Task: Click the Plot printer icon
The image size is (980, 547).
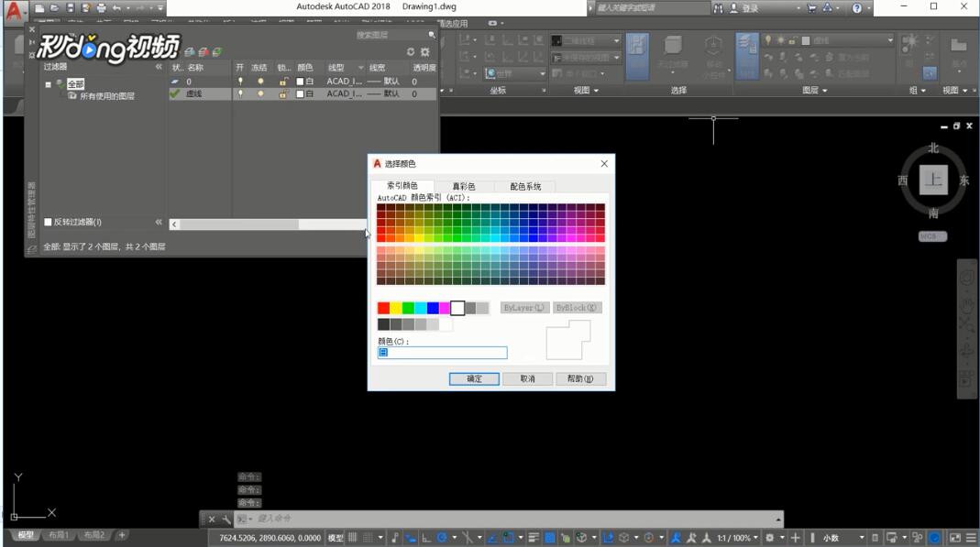Action: pyautogui.click(x=101, y=8)
